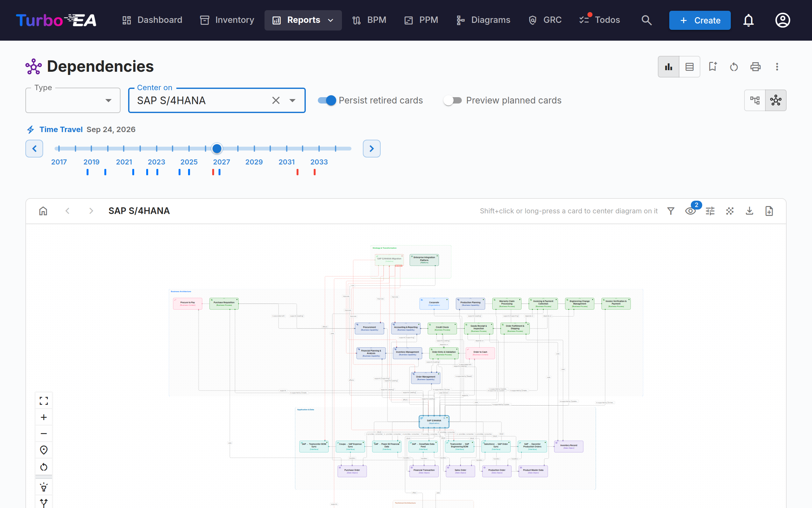Click the Create button
The image size is (812, 508).
tap(700, 20)
